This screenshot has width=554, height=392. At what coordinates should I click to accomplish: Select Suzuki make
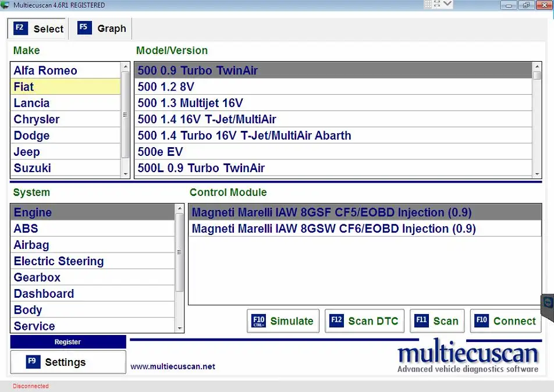(x=66, y=168)
